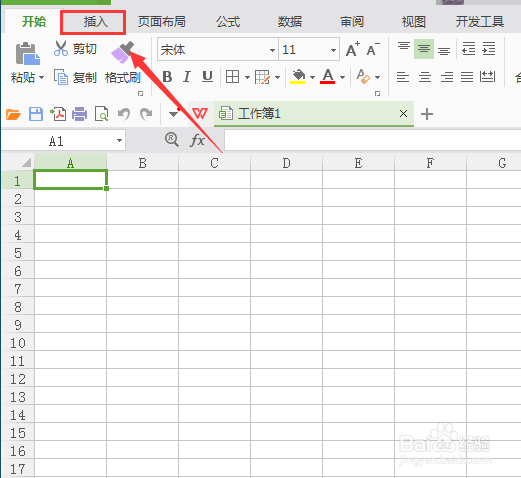Select column D header
The height and width of the screenshot is (478, 521).
(x=287, y=163)
